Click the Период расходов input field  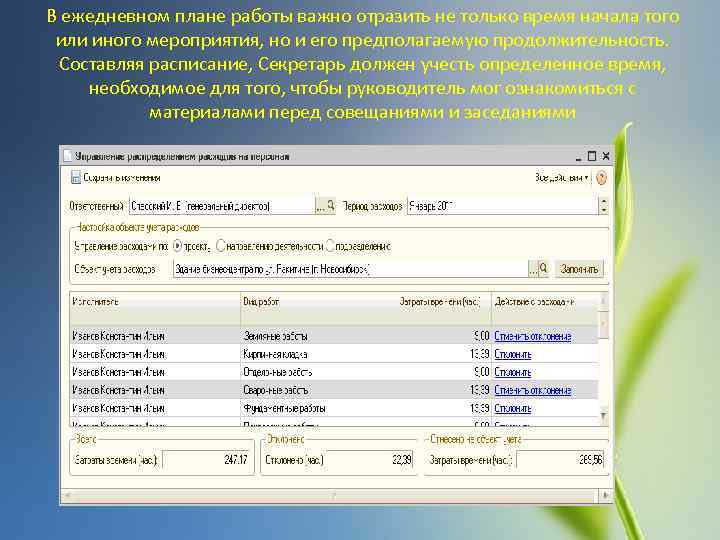point(503,206)
